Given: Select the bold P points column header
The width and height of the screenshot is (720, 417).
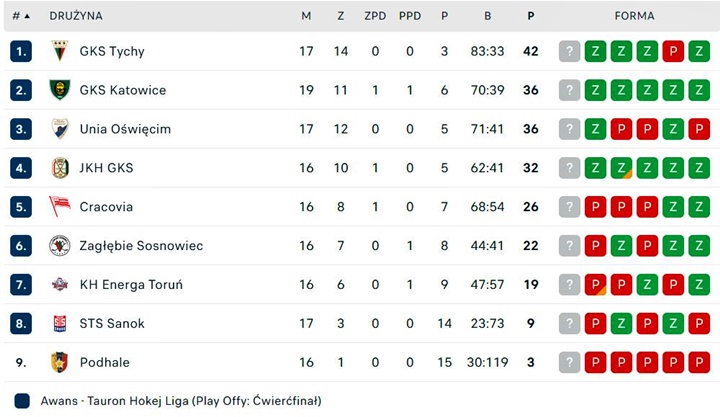Looking at the screenshot, I should [x=531, y=16].
